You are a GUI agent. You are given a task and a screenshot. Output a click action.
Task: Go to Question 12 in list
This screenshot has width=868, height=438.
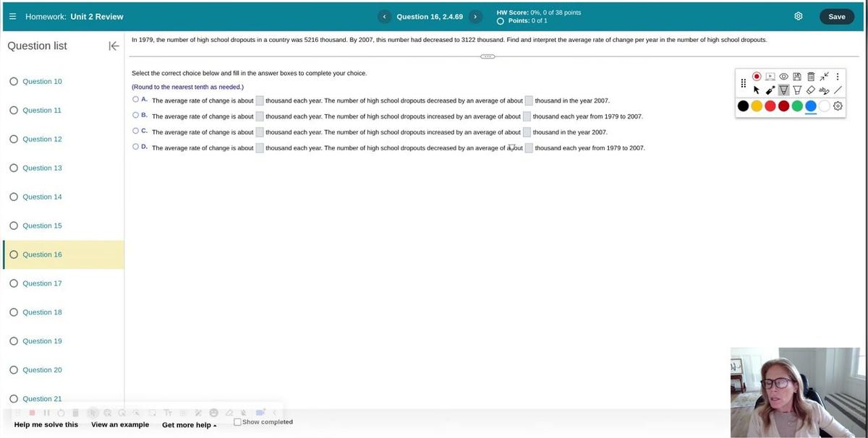[x=42, y=139]
